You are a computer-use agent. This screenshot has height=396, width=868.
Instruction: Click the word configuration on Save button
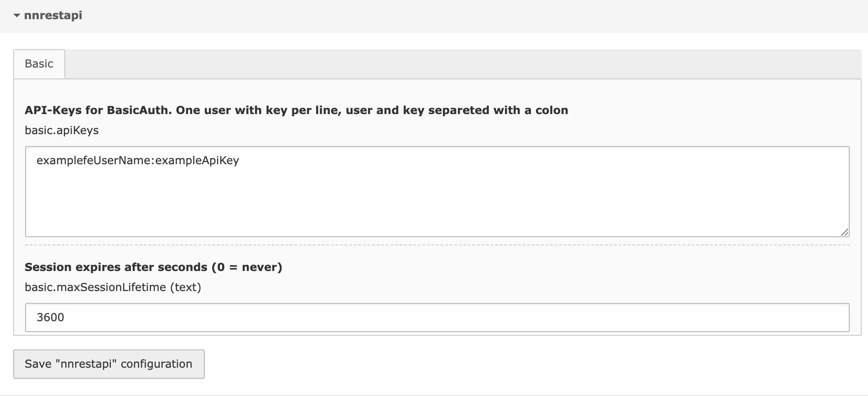tap(156, 364)
